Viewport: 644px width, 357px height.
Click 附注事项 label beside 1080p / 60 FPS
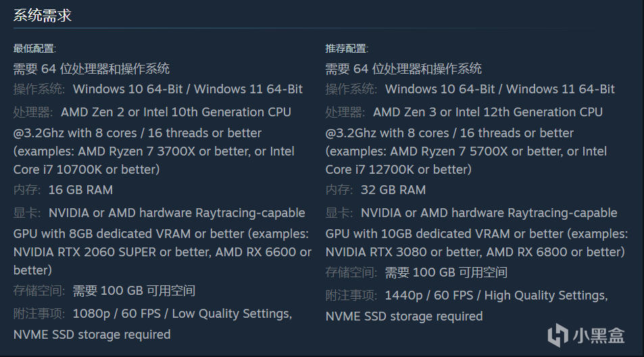tap(39, 314)
